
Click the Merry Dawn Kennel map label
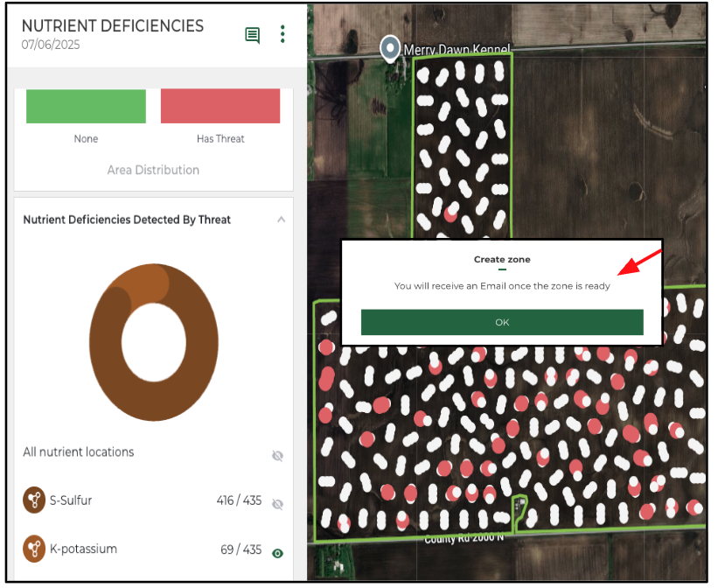(x=457, y=49)
